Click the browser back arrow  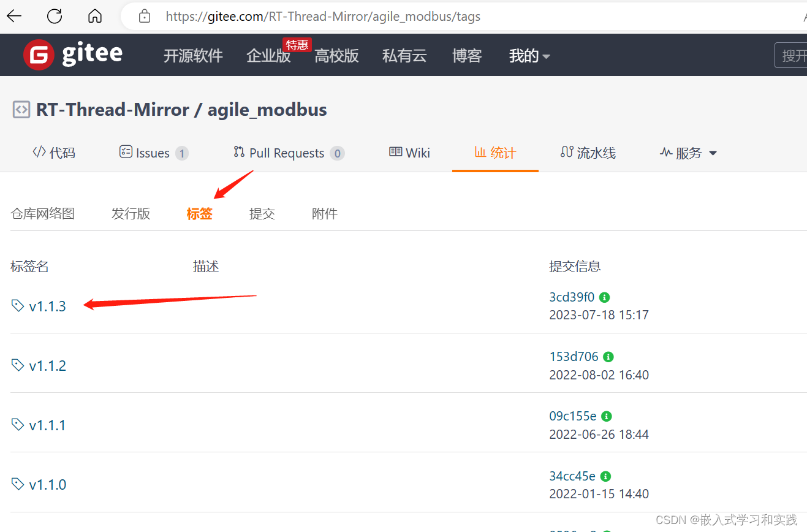pyautogui.click(x=14, y=16)
